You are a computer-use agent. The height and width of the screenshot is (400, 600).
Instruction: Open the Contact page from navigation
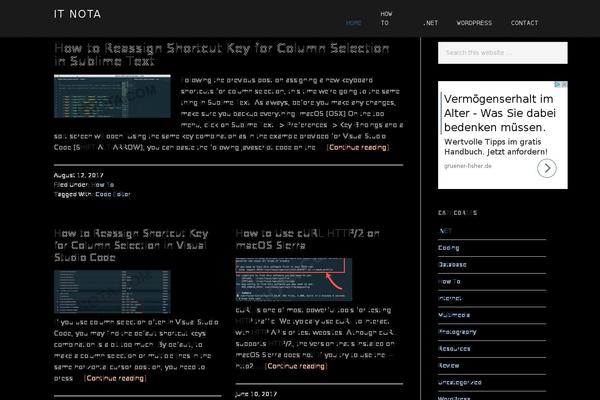pos(524,22)
